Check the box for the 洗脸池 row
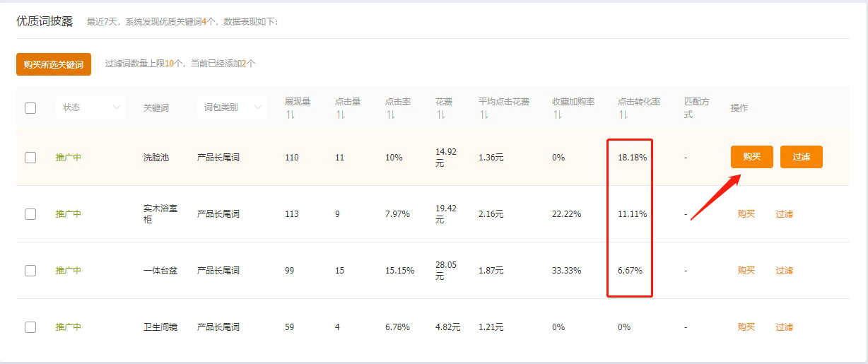This screenshot has height=364, width=868. 30,158
